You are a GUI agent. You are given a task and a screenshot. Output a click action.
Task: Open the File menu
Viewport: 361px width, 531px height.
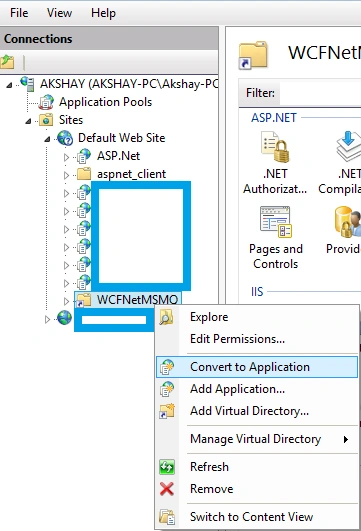pos(19,13)
